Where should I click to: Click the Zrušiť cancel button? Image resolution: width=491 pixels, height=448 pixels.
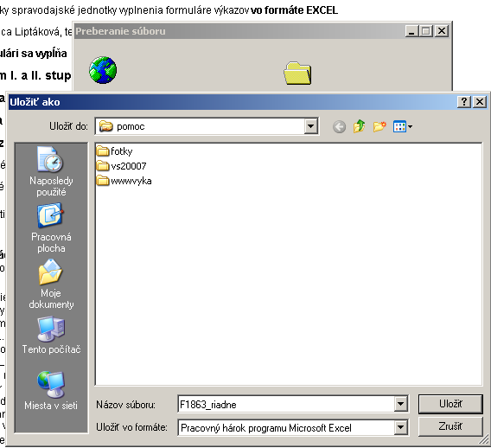coord(450,426)
